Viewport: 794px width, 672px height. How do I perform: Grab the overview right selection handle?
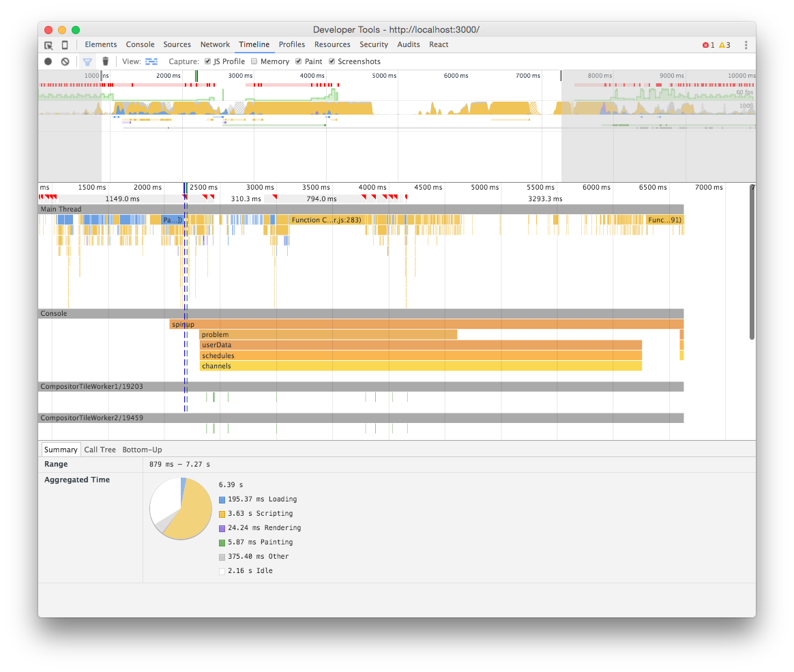(561, 76)
